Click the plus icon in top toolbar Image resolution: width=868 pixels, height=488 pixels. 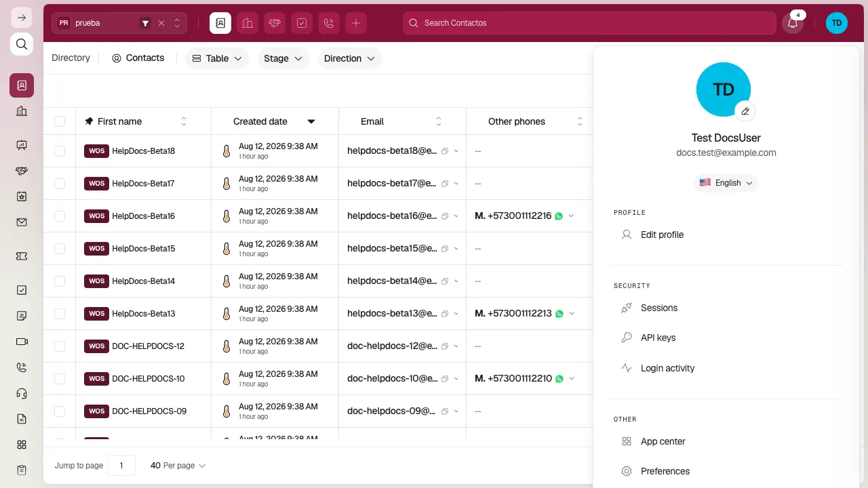pos(356,23)
